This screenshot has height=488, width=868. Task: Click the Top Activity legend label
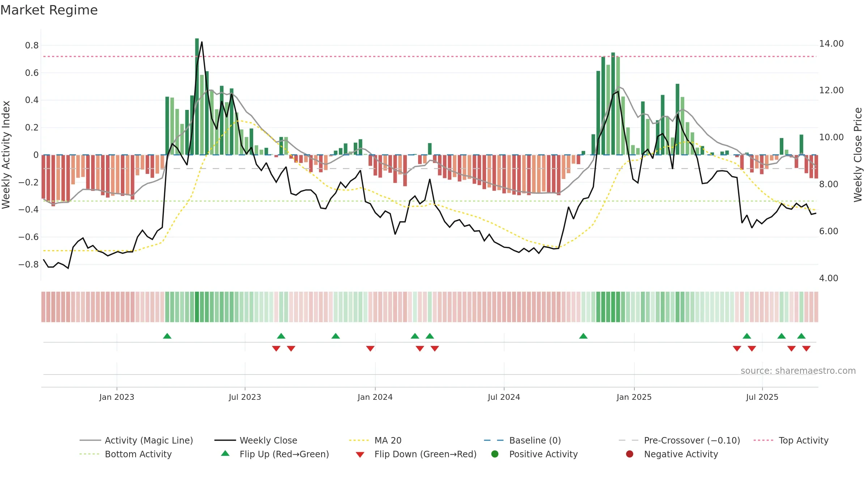click(803, 440)
